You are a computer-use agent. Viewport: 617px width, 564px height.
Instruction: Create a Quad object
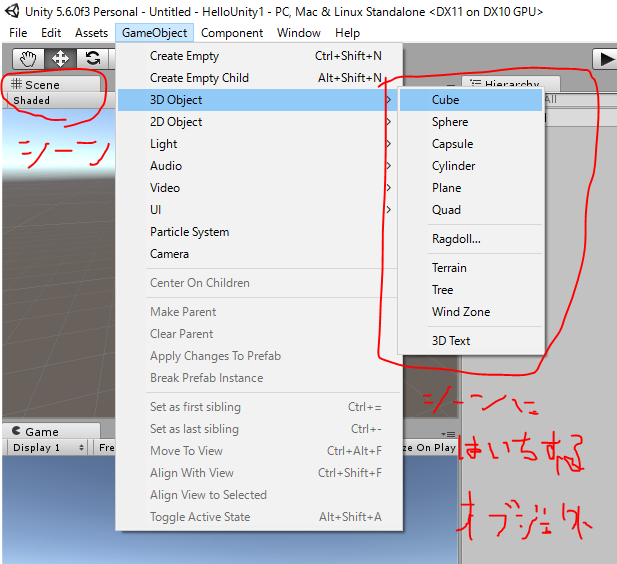click(471, 210)
